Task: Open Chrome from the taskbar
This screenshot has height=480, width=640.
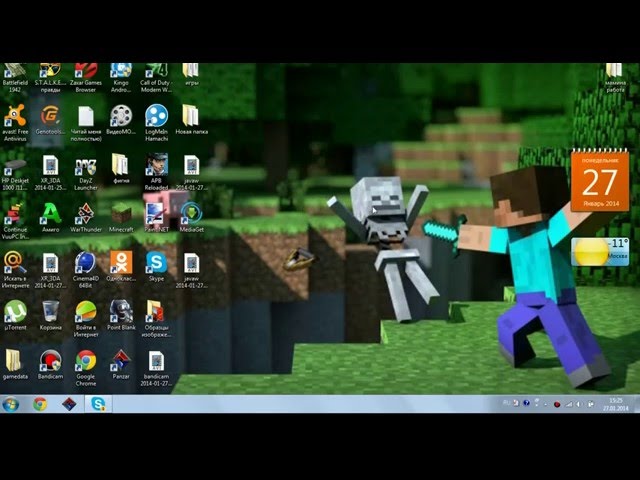Action: [40, 404]
